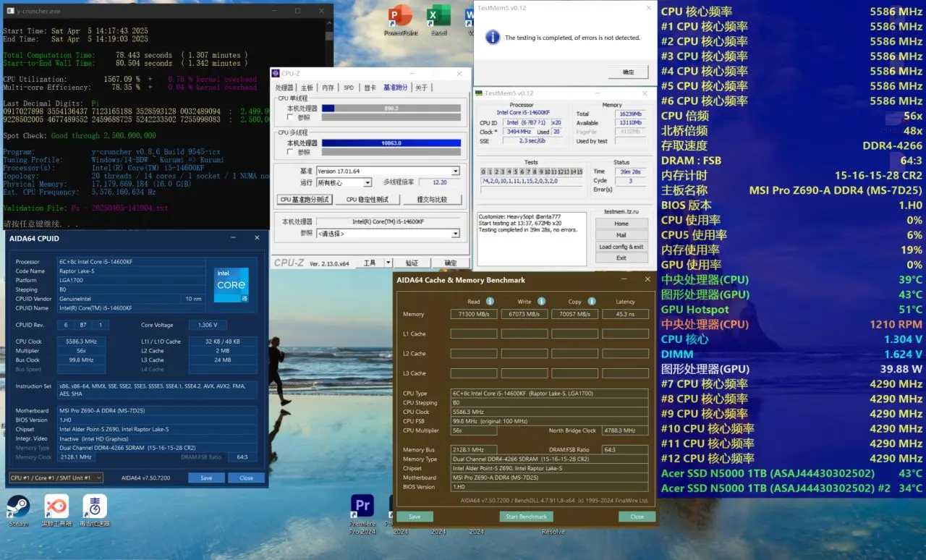
Task: Open the orange fish-logo toolbox desktop shortcut
Action: [56, 509]
